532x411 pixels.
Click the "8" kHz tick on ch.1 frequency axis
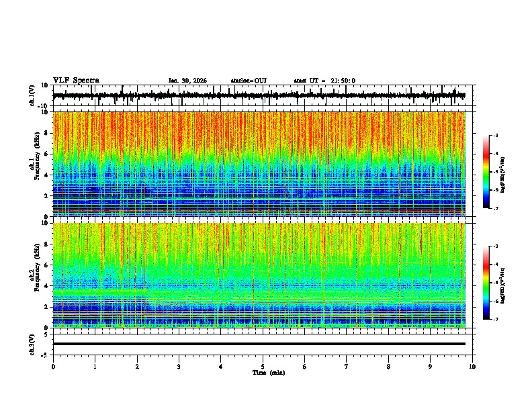(47, 133)
